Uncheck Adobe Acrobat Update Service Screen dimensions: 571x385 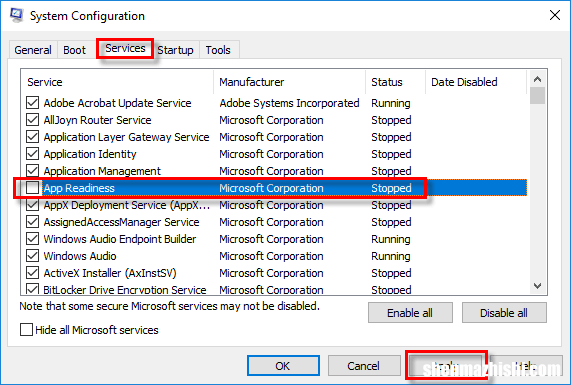(32, 103)
